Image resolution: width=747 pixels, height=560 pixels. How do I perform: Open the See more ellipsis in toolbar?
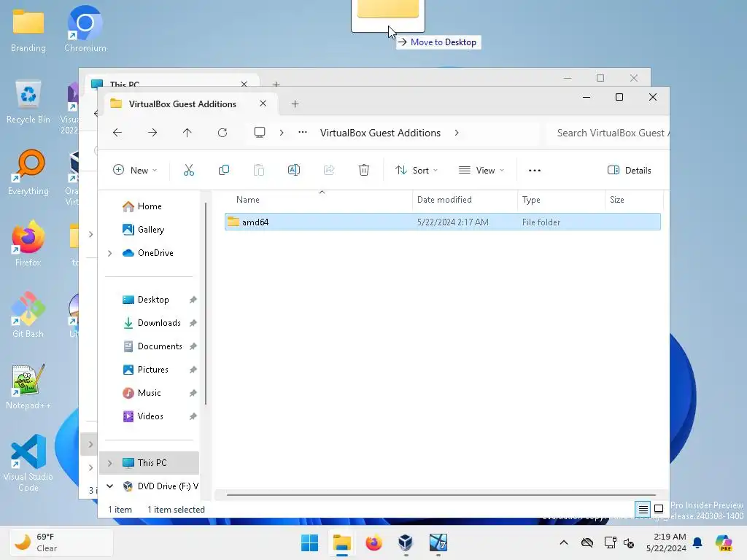point(535,170)
